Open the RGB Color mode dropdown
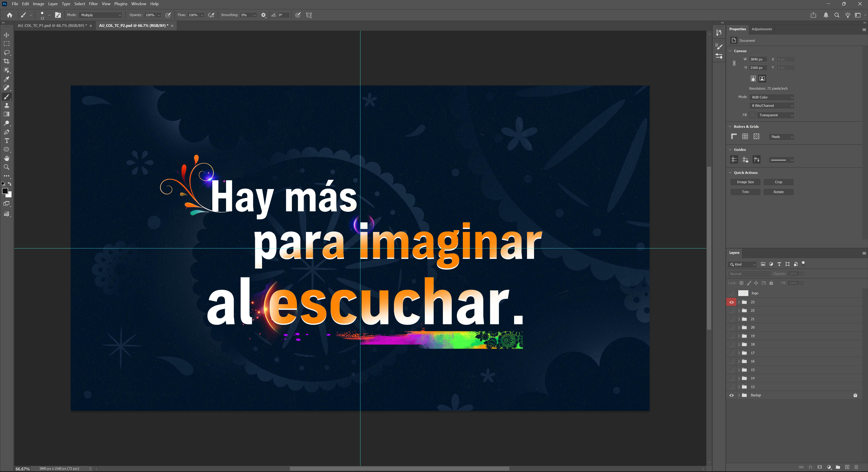Screen dimensions: 868x472 pyautogui.click(x=772, y=97)
